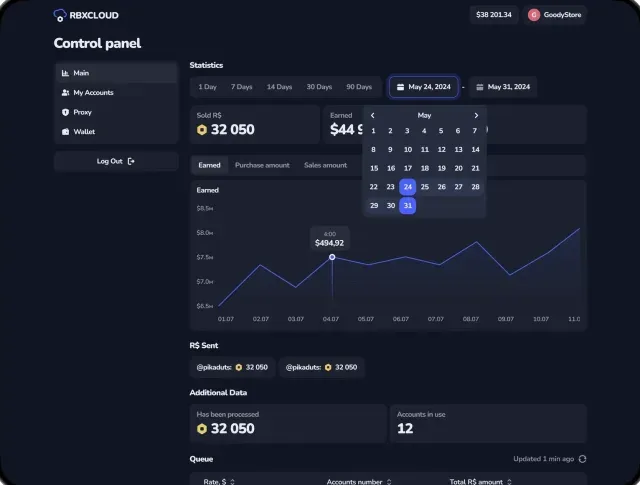Pick day 15 in the calendar
640x485 pixels.
point(374,168)
